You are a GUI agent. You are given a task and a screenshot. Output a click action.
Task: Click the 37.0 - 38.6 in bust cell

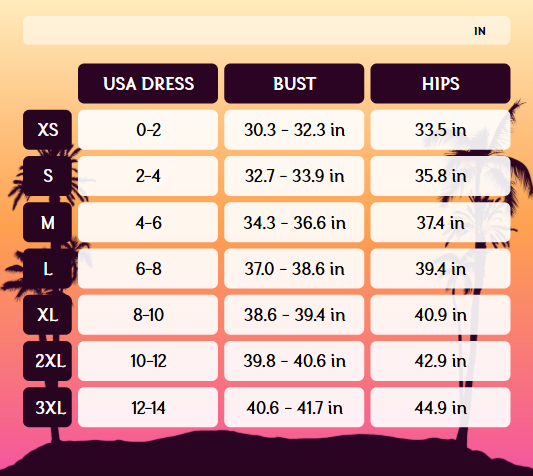[294, 269]
